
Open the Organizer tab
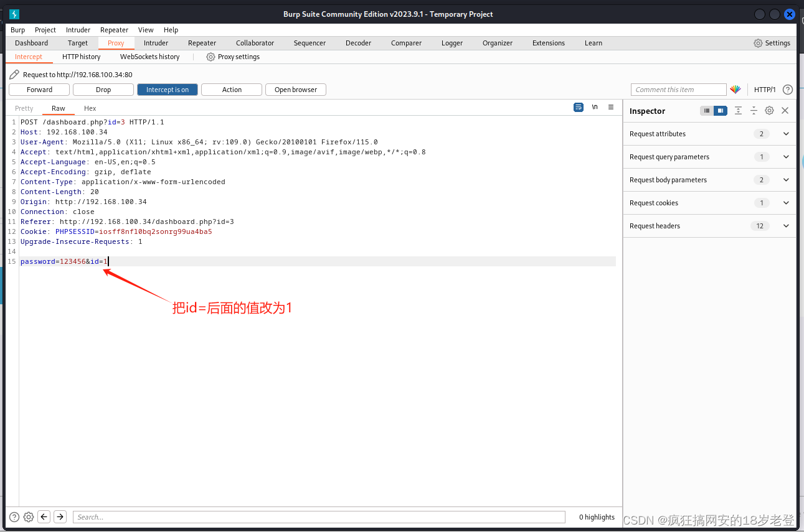tap(498, 43)
